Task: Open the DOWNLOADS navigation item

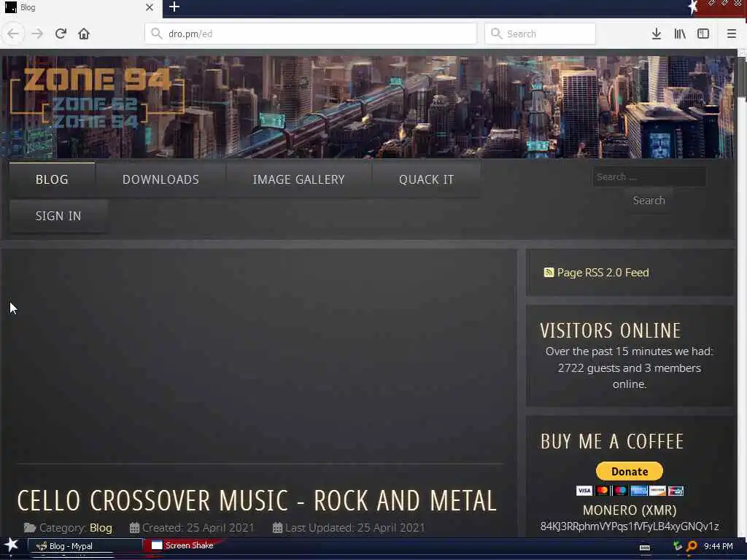Action: (x=160, y=179)
